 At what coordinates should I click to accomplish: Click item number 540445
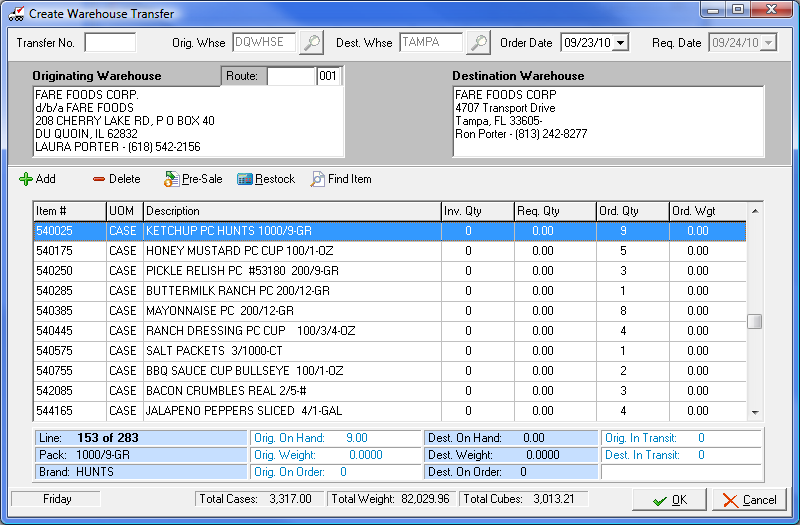(55, 331)
